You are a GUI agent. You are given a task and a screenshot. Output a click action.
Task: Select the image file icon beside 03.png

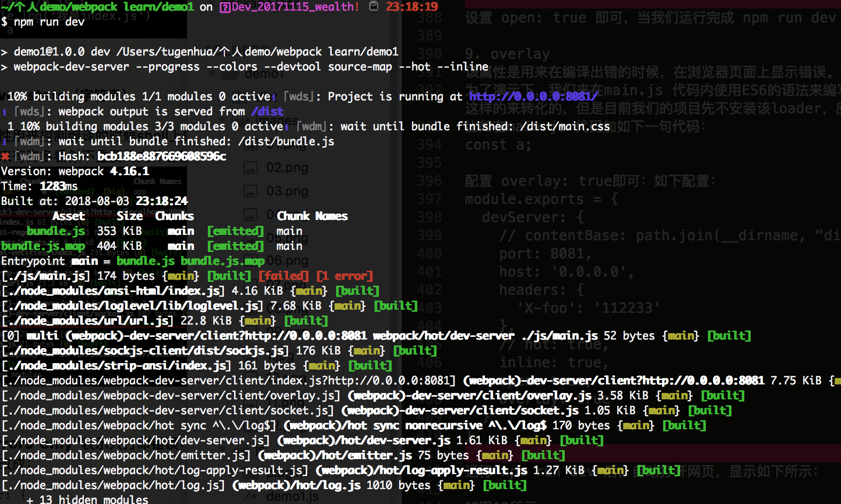click(x=251, y=191)
